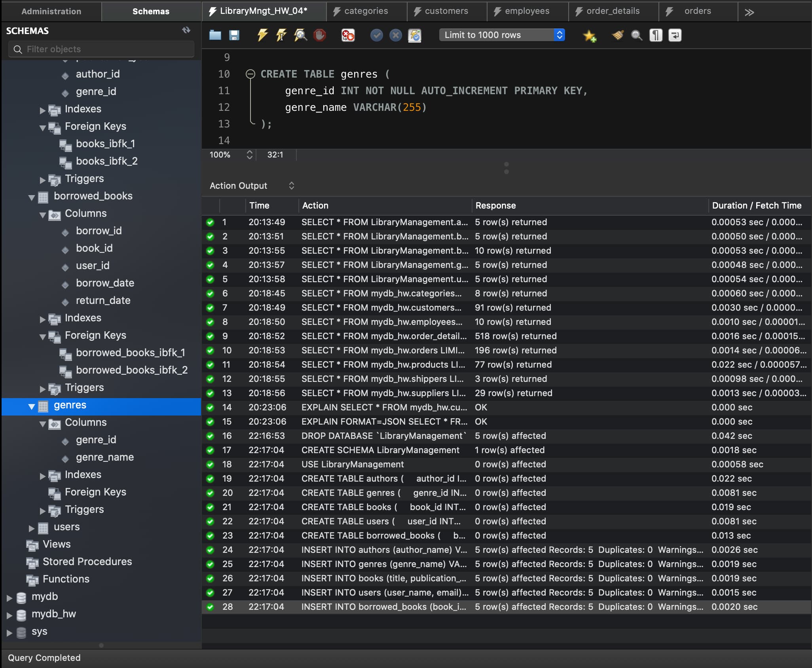The image size is (812, 668).
Task: Click the open SQL script folder icon
Action: pos(215,35)
